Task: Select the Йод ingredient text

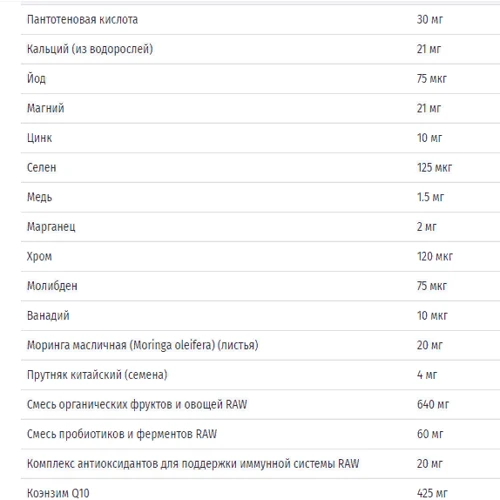Action: 36,78
